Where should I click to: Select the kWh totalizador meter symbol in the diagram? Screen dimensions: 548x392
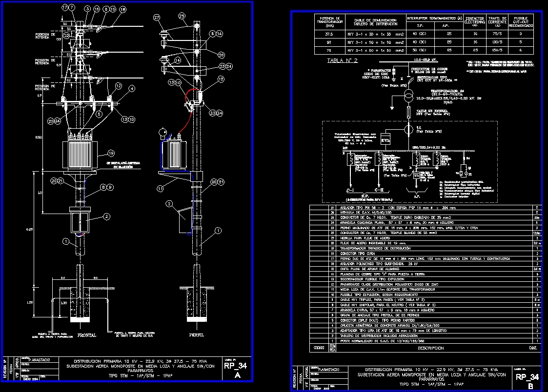[386, 139]
